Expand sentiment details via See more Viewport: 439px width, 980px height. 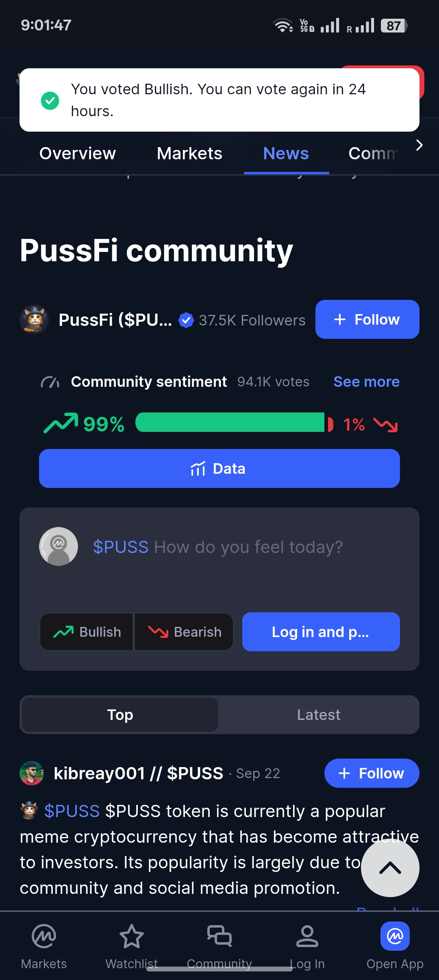367,382
